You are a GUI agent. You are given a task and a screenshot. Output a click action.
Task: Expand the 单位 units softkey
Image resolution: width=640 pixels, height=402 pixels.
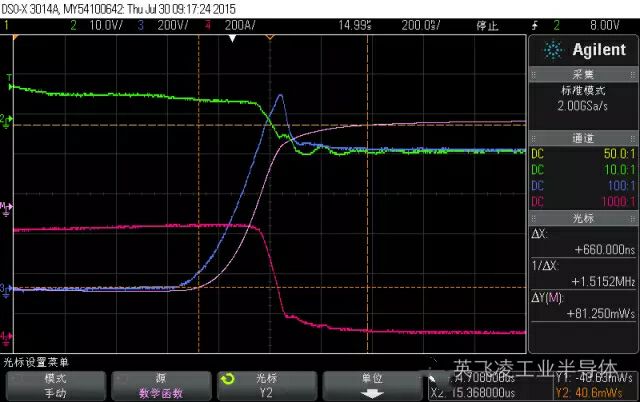371,385
